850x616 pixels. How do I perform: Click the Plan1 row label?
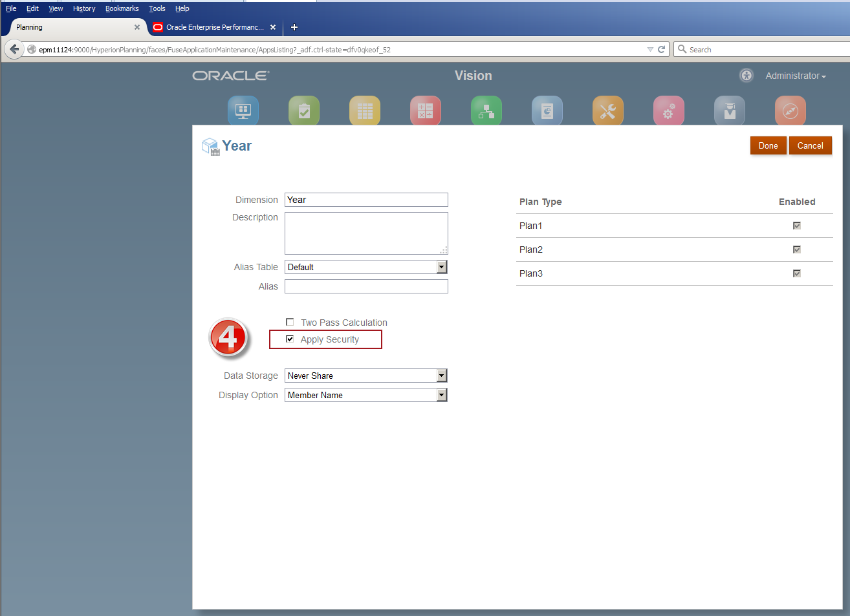click(531, 226)
